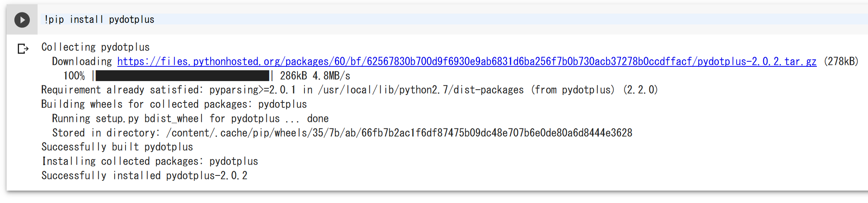
Task: Click the black download progress bar
Action: (182, 76)
